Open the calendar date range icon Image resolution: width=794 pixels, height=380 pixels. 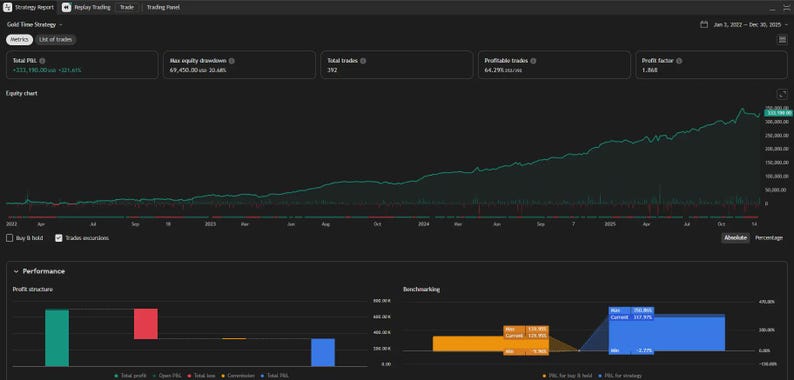(x=704, y=24)
